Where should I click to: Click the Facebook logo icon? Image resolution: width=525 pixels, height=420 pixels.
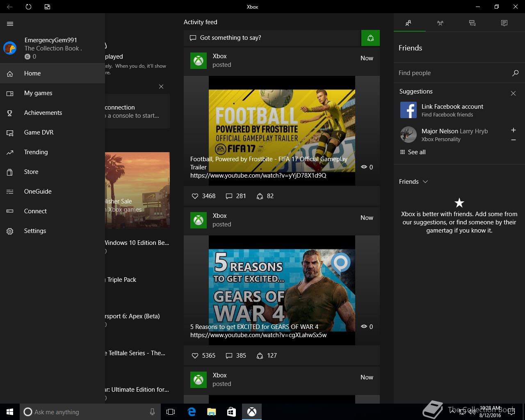409,110
